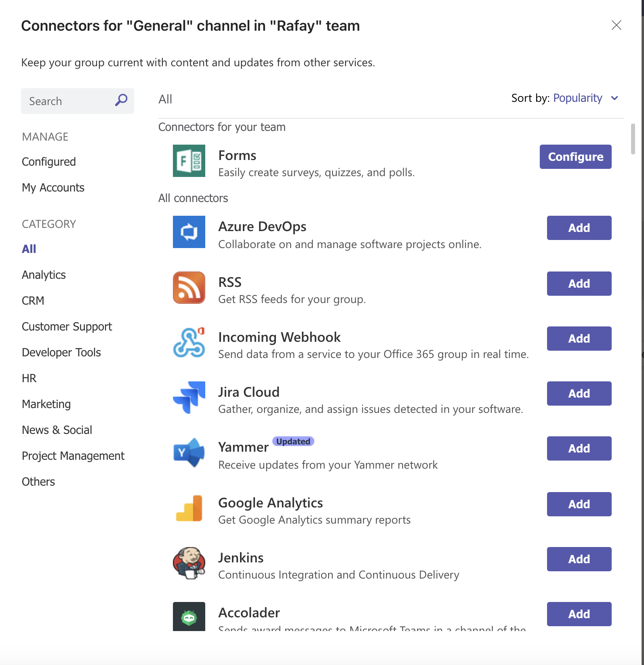644x665 pixels.
Task: Click the Google Analytics title text
Action: [271, 503]
